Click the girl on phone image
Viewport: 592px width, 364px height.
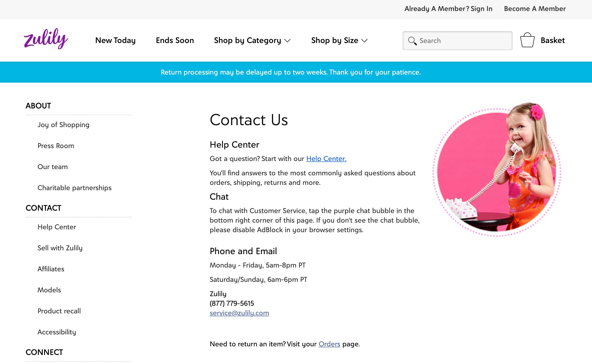[497, 169]
